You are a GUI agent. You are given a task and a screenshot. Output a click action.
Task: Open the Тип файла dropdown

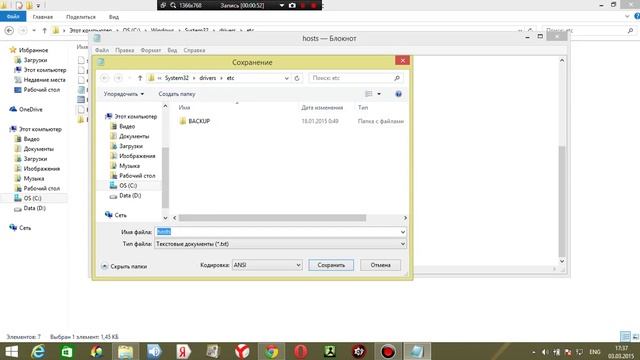pyautogui.click(x=280, y=244)
